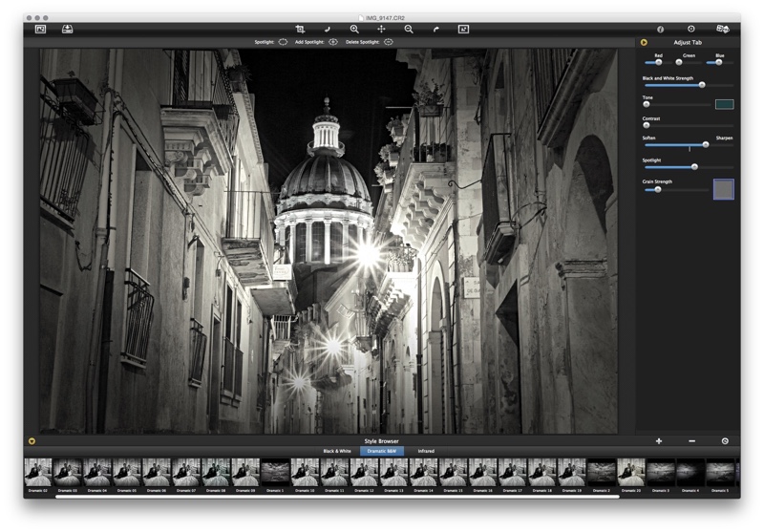Apply the Dramatic 5 style thumbnail
764x532 pixels.
(x=721, y=473)
